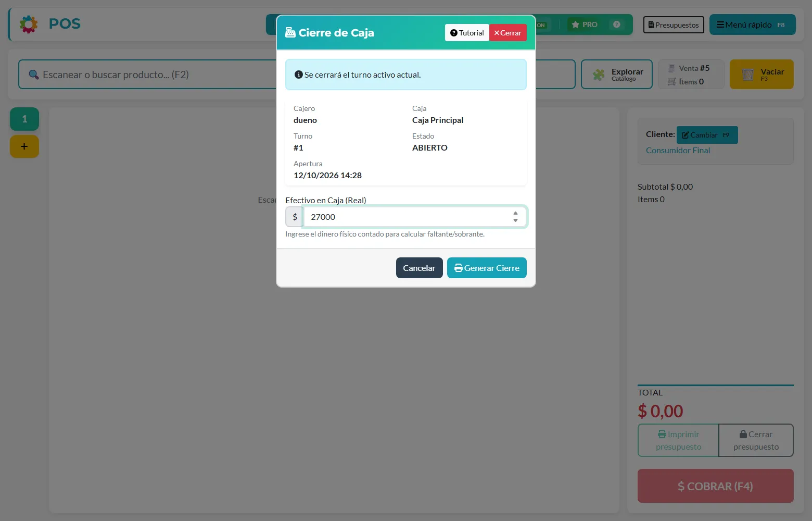Click the document icon on Presupuestos

coord(651,25)
